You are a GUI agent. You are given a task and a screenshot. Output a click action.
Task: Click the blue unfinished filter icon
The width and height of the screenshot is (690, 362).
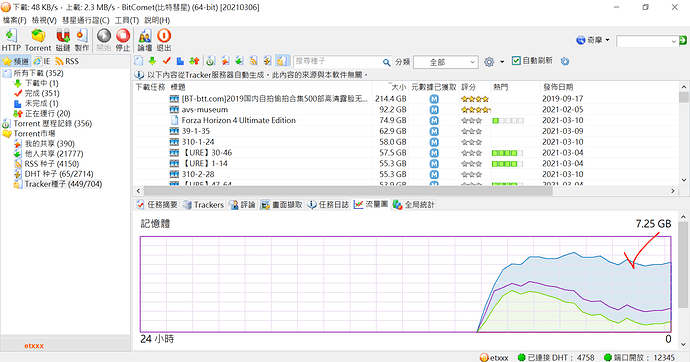(x=180, y=61)
